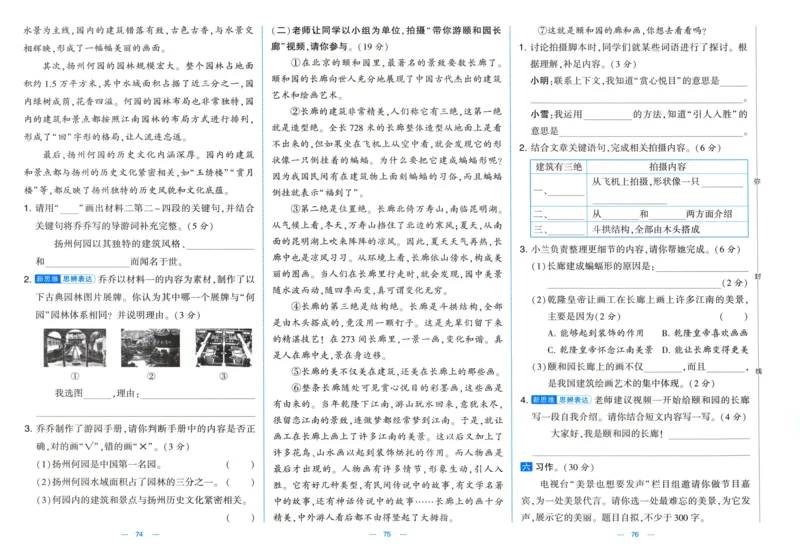
Task: Click the table header 建筑有三绝
Action: 559,167
